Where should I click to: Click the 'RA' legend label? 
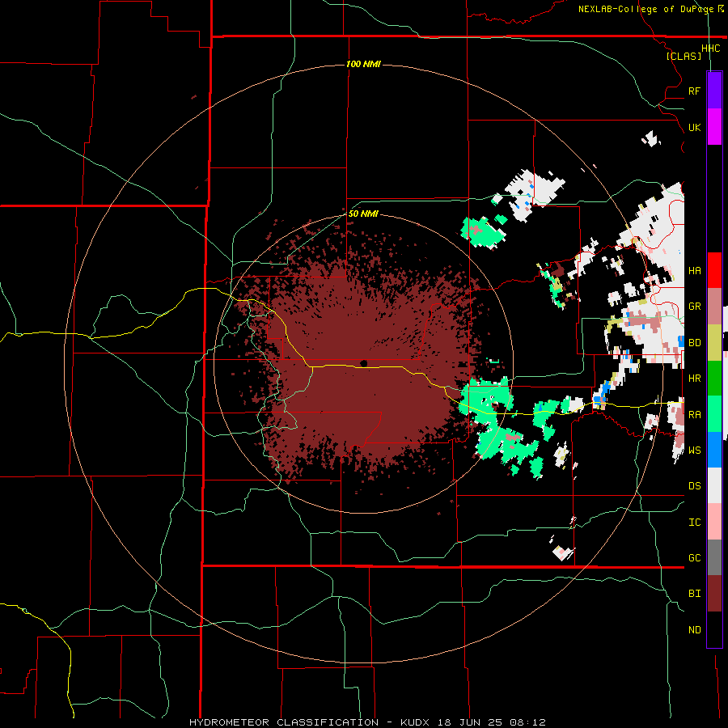point(694,415)
